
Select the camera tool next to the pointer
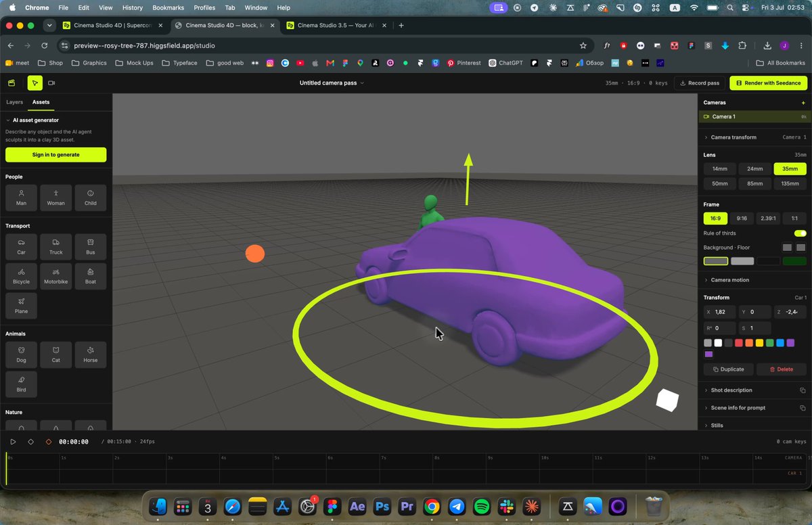coord(51,83)
